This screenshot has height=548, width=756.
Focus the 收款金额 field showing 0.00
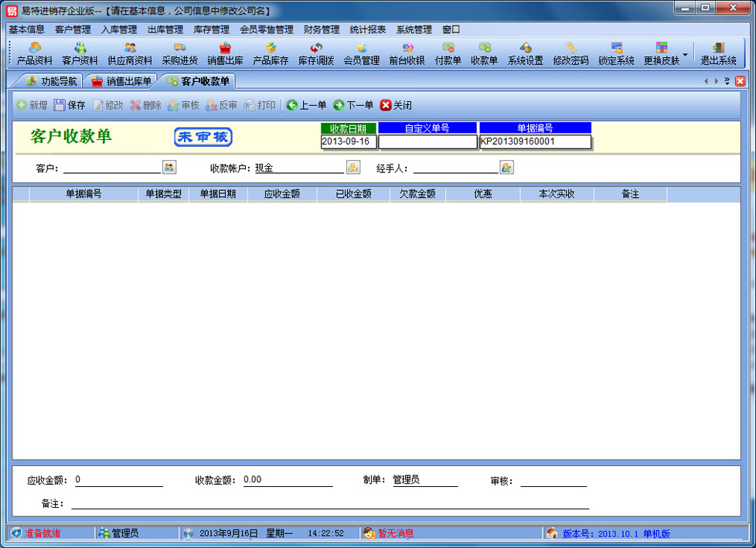coord(288,480)
